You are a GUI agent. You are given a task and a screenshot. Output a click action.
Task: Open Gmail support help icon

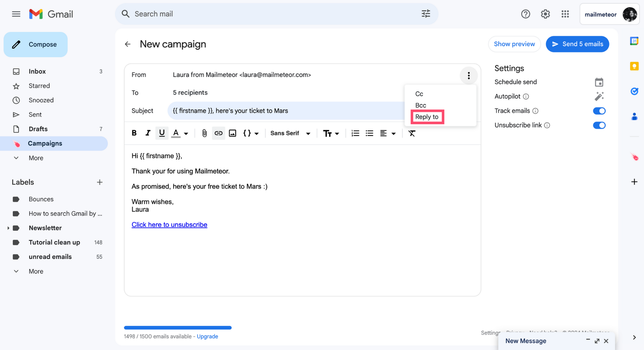(x=525, y=14)
